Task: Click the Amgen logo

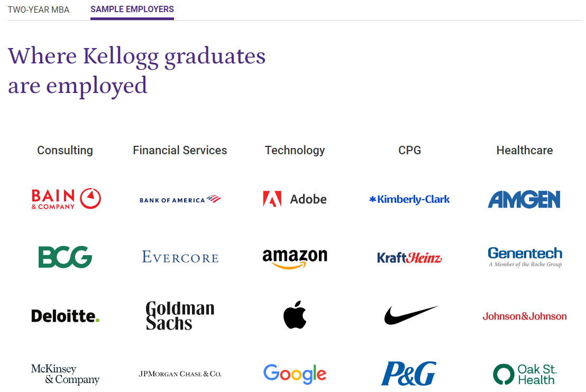Action: 524,200
